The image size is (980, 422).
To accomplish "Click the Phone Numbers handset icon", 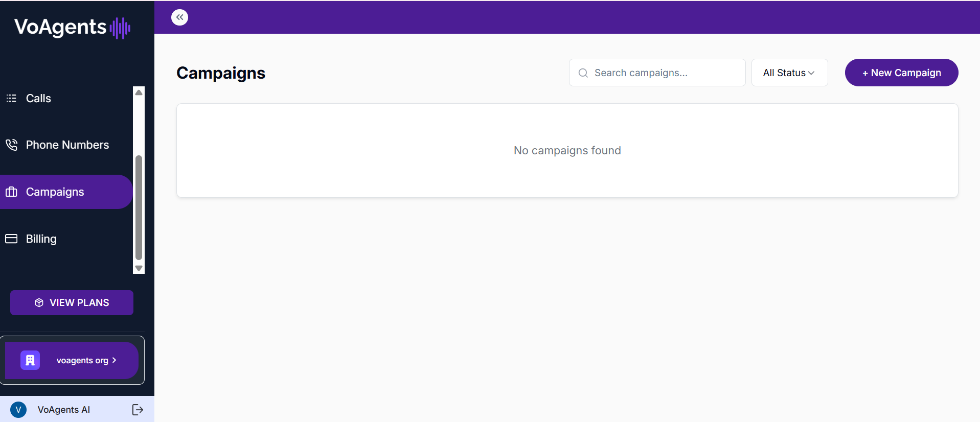I will point(11,145).
